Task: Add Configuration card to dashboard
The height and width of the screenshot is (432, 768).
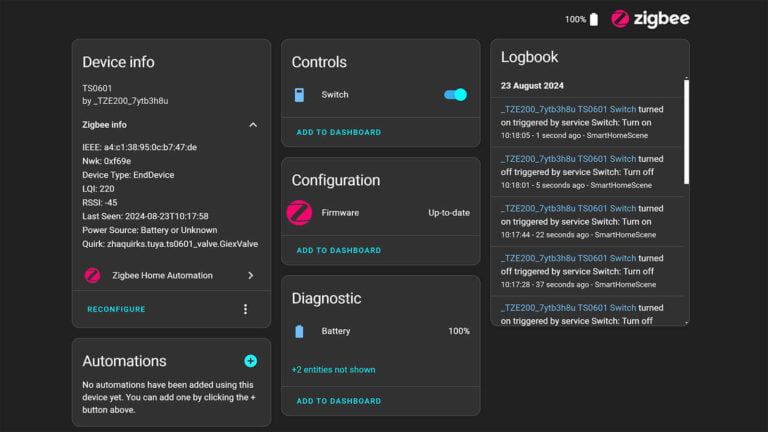Action: click(x=338, y=250)
